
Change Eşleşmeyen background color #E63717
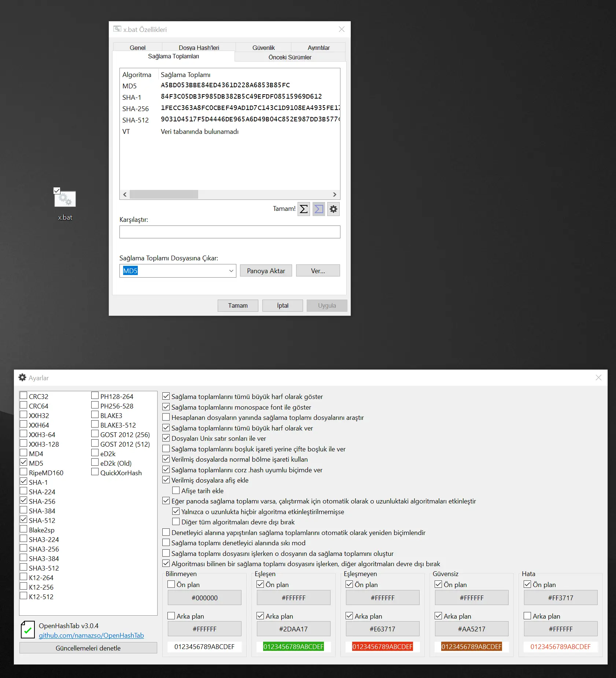click(383, 629)
